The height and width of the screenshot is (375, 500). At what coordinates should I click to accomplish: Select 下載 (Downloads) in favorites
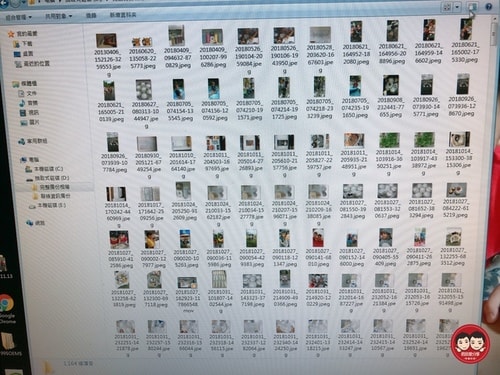[23, 44]
